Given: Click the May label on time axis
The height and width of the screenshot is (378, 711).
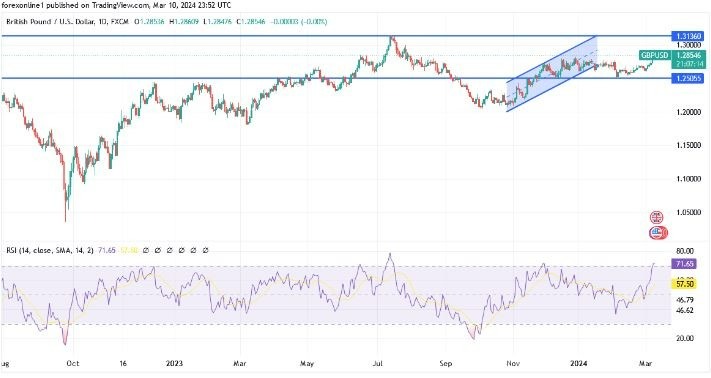Looking at the screenshot, I should point(307,363).
